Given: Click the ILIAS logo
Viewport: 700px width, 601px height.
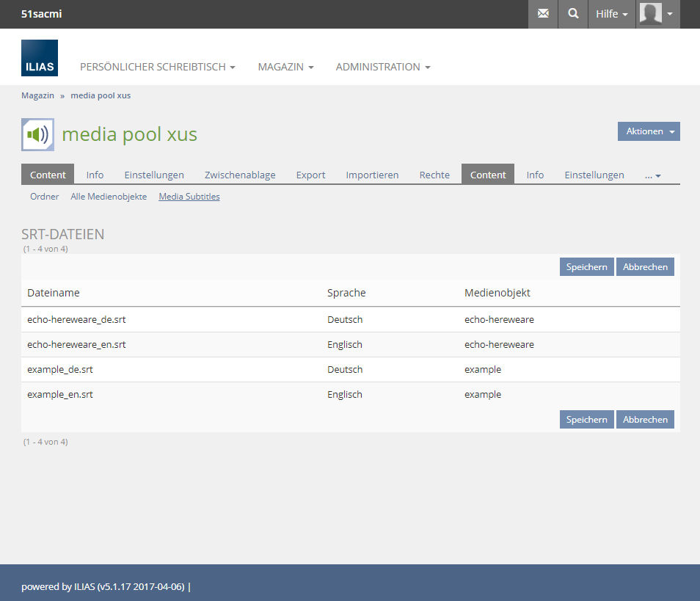Looking at the screenshot, I should [40, 58].
